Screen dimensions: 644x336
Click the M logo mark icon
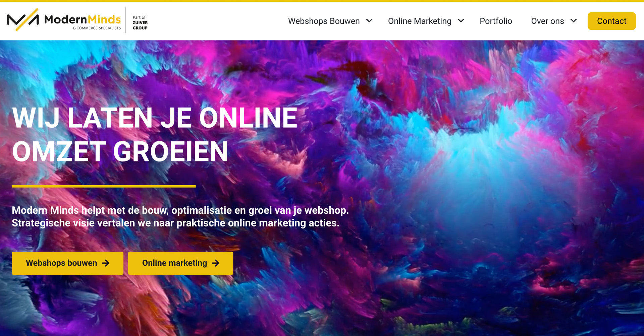point(23,20)
